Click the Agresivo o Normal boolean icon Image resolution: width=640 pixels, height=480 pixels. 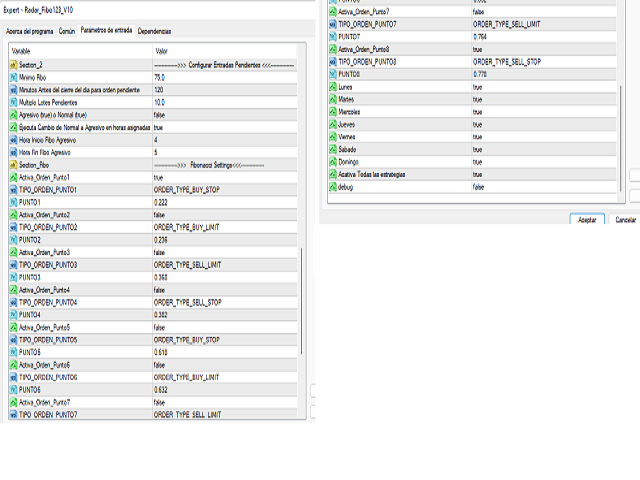pos(13,115)
